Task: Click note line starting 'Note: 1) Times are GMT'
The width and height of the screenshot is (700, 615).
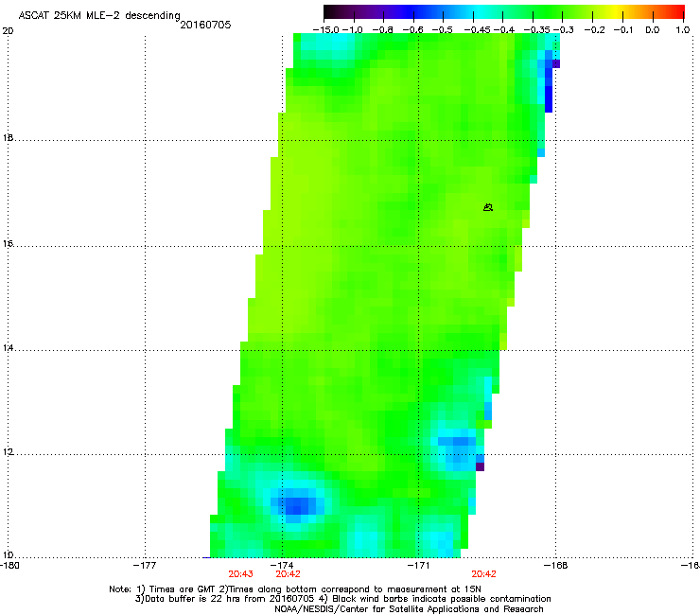Action: (295, 589)
